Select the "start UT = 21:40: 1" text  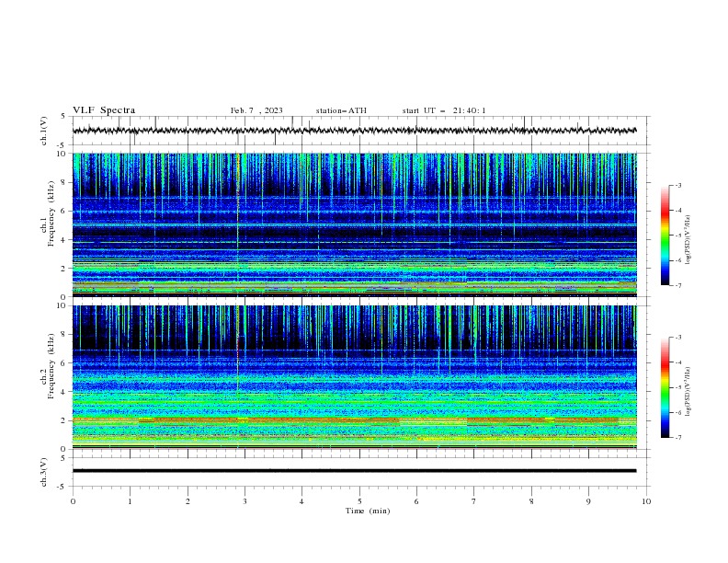(x=444, y=110)
